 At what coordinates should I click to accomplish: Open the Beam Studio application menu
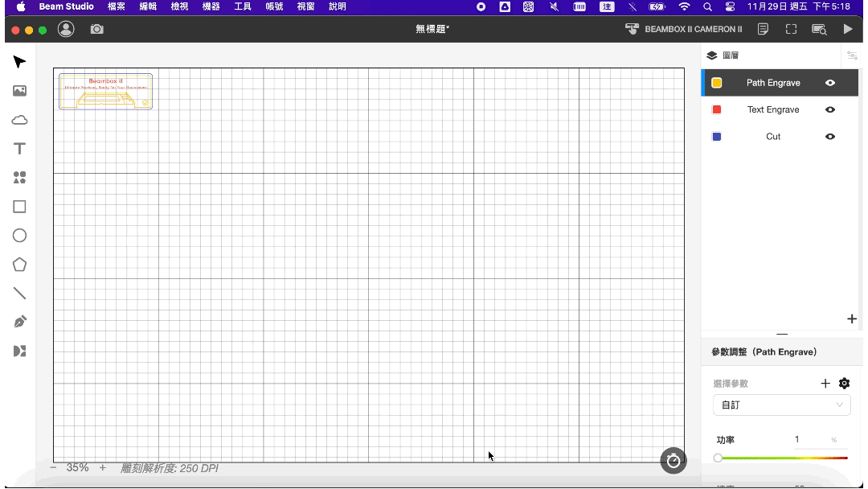click(66, 6)
